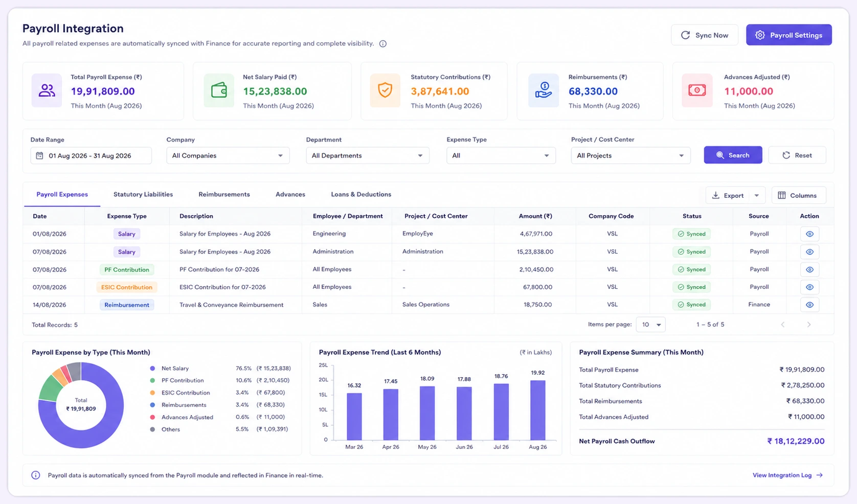Click the Aug 26 bar in trend chart

coord(537,410)
